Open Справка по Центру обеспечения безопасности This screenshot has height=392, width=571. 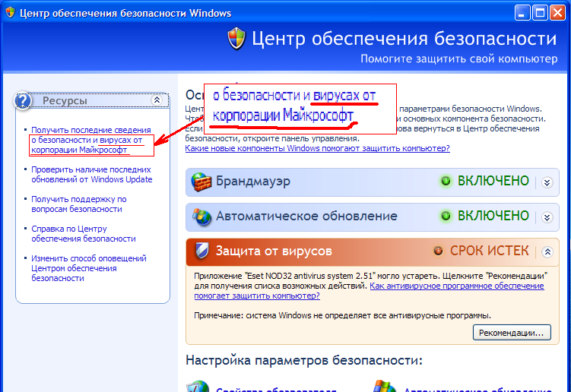(x=68, y=233)
